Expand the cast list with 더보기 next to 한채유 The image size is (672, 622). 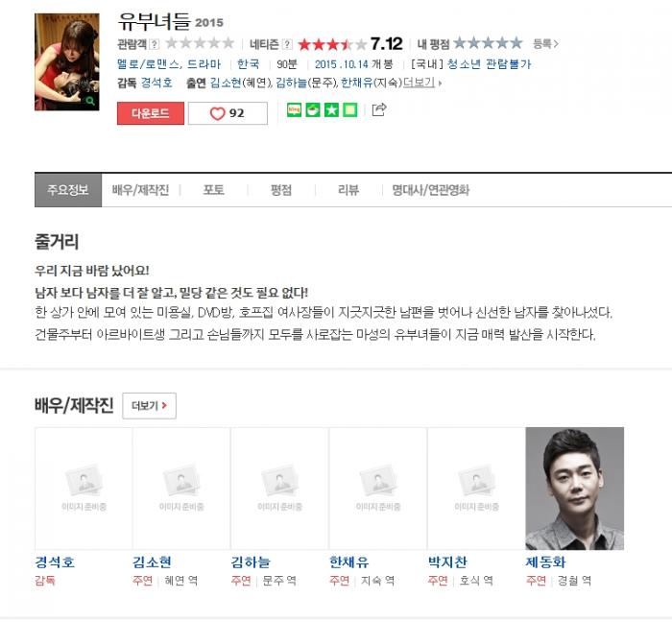tap(422, 83)
